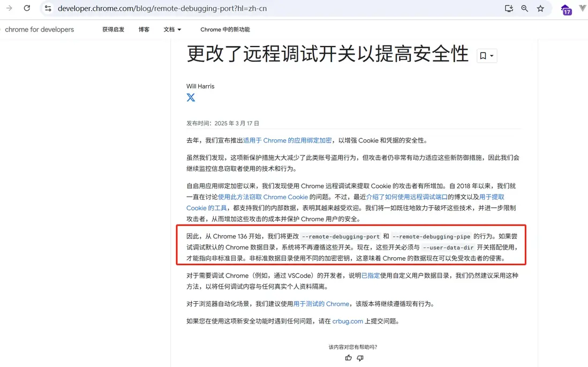This screenshot has height=367, width=588.
Task: Click the 该内容对您有帮助吗 feedback text
Action: click(x=353, y=347)
